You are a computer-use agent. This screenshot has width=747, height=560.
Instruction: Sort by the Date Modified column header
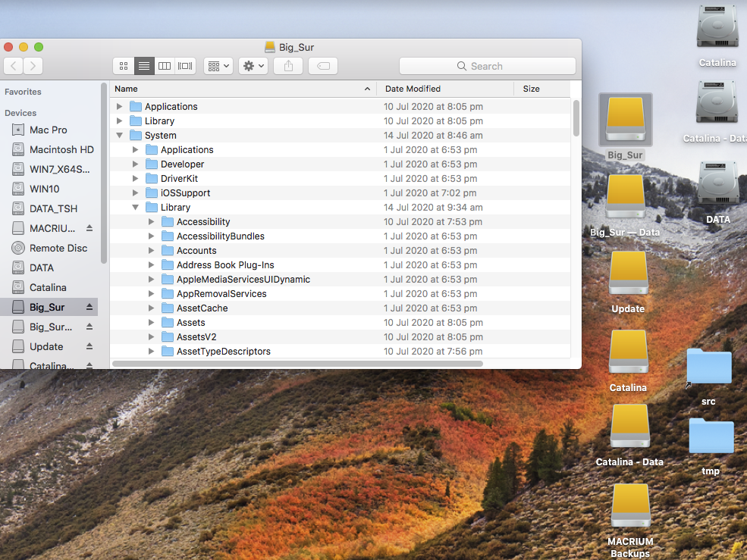pyautogui.click(x=445, y=89)
